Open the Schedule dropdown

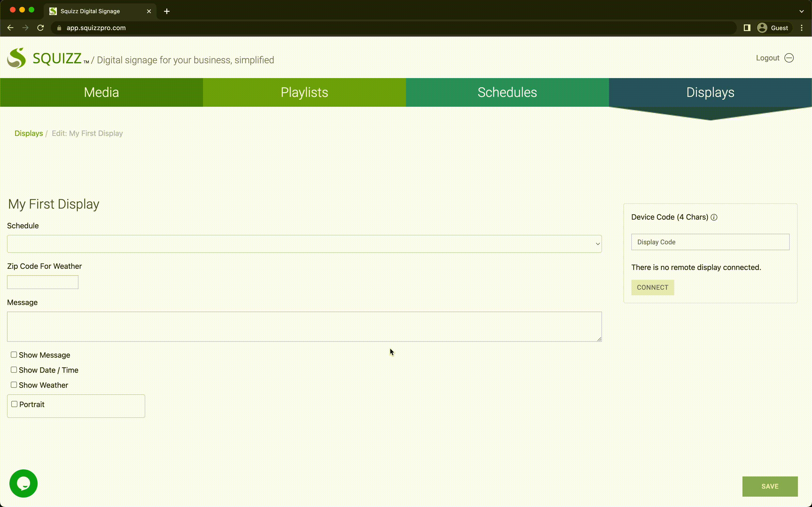point(304,244)
